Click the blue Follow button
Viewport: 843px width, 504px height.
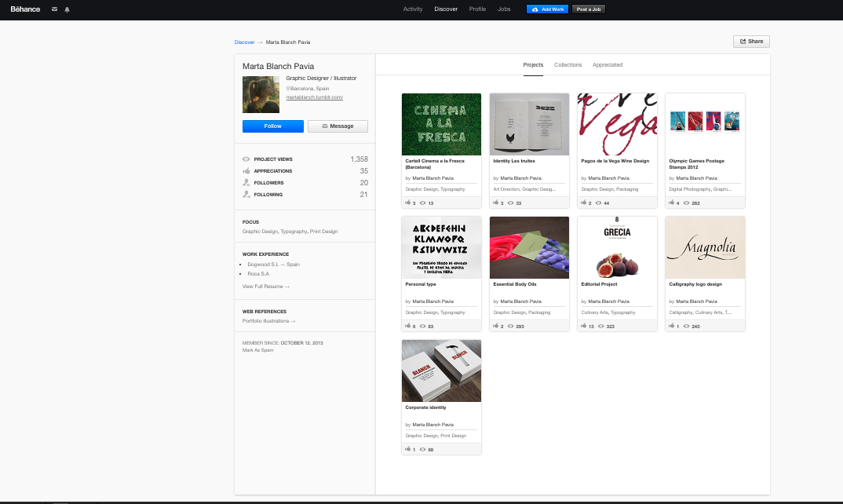point(272,126)
